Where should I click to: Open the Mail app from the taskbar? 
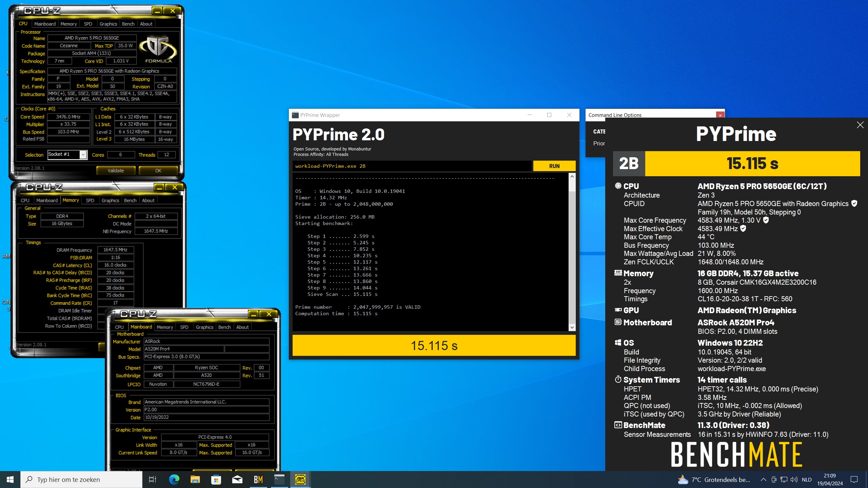coord(237,480)
